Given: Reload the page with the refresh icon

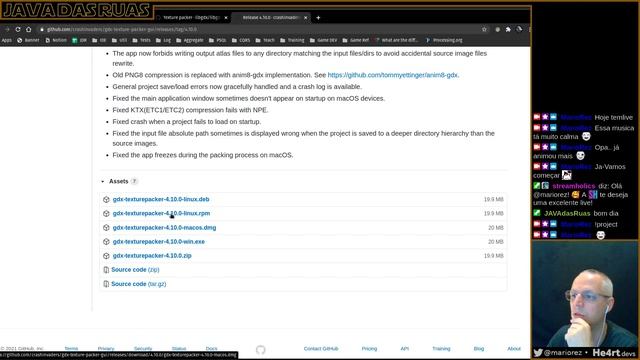Looking at the screenshot, I should [x=18, y=29].
